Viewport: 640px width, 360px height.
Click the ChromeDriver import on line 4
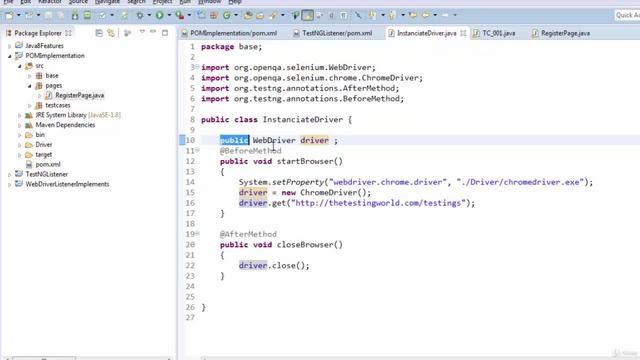[312, 78]
